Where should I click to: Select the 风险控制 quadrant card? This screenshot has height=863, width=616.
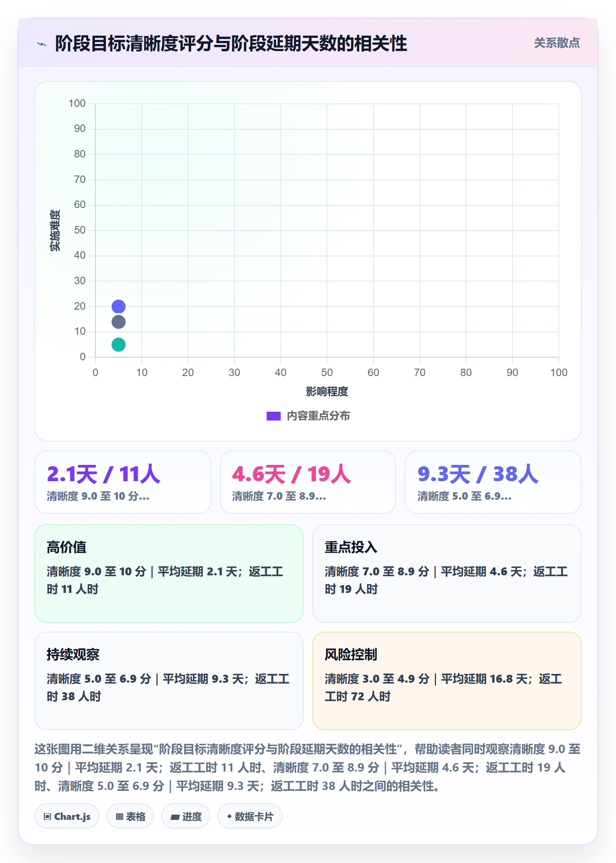pos(447,681)
